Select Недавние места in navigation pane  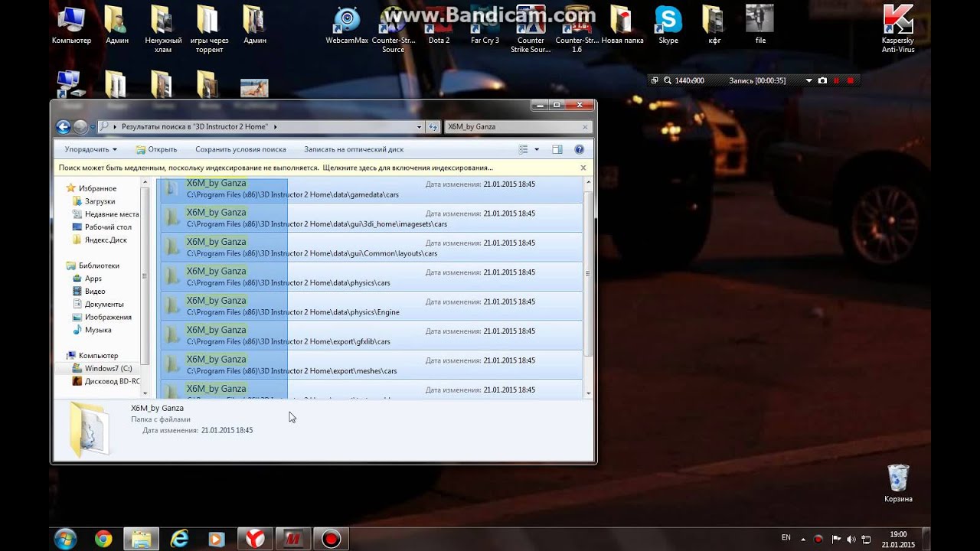[x=106, y=214]
